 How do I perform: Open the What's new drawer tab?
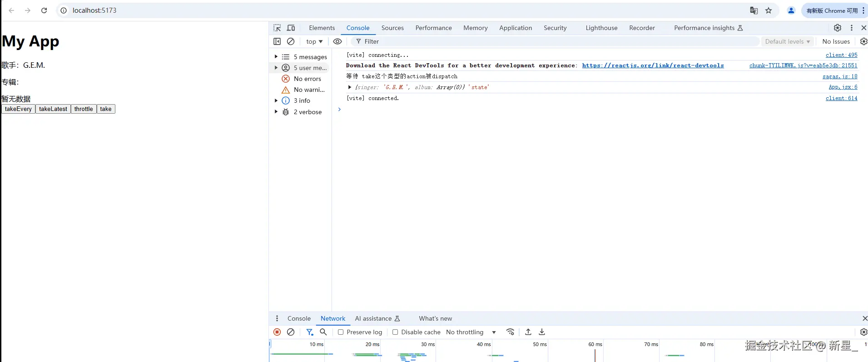pos(435,318)
